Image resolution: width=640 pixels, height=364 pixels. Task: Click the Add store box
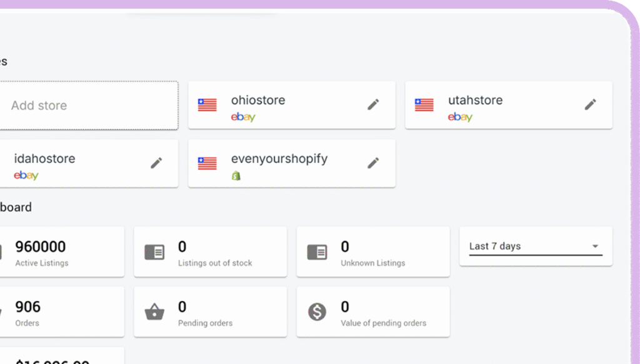(89, 106)
